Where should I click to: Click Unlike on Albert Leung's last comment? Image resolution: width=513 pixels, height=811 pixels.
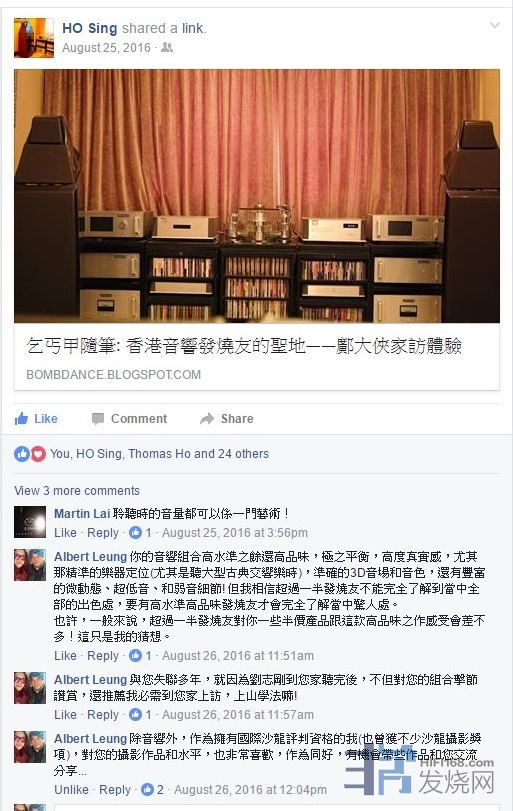(71, 789)
